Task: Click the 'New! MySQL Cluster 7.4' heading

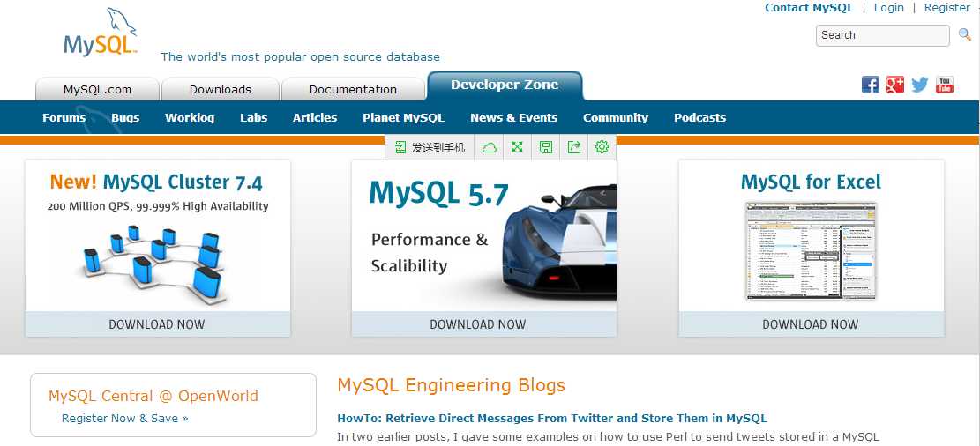Action: pyautogui.click(x=156, y=182)
